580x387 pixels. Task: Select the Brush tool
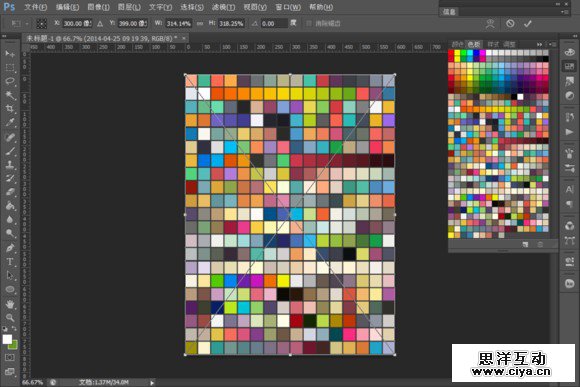point(10,151)
